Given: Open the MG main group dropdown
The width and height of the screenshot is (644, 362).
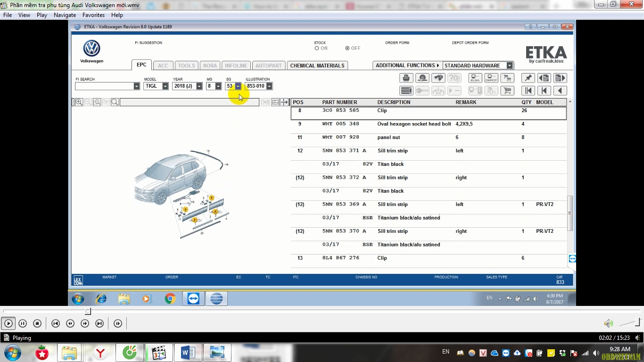Looking at the screenshot, I should 218,86.
